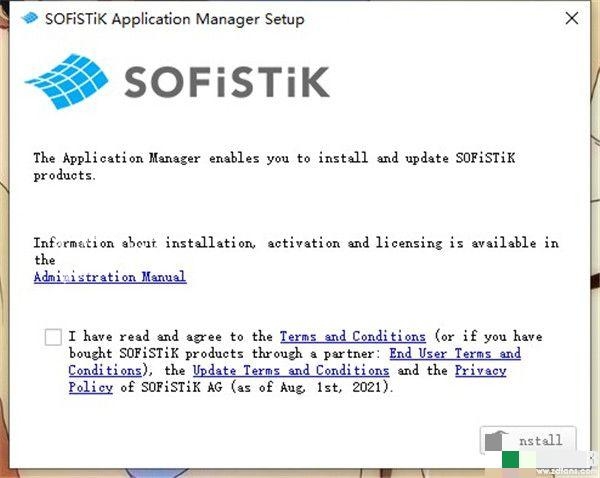Click the text 'Information about installation, activation and licensing'

pos(238,243)
